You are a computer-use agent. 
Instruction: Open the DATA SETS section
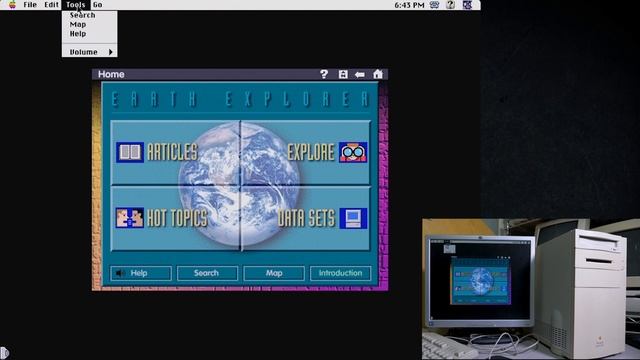[306, 218]
